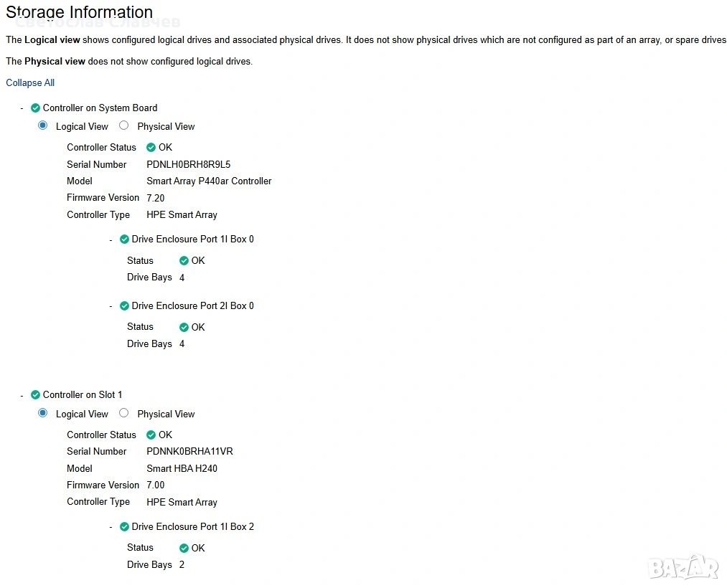This screenshot has width=727, height=588.
Task: Click the green status icon beside Controller on Slot 1
Action: pos(35,395)
